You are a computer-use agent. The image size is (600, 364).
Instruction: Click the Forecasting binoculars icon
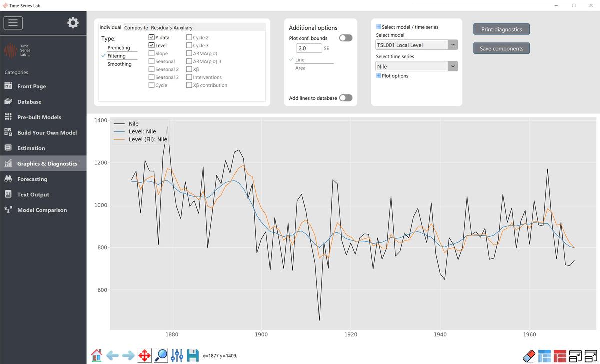[x=8, y=179]
